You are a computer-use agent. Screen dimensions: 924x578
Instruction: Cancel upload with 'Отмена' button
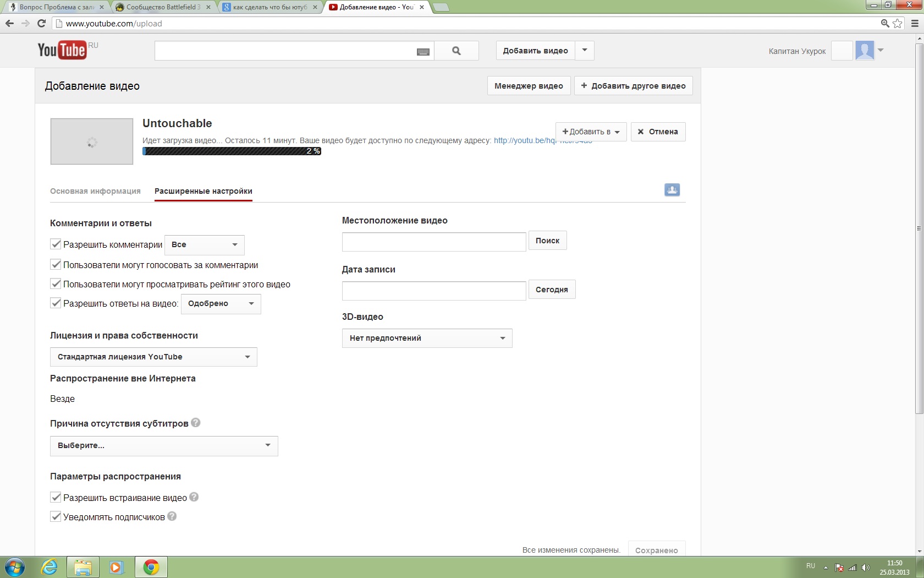coord(658,132)
